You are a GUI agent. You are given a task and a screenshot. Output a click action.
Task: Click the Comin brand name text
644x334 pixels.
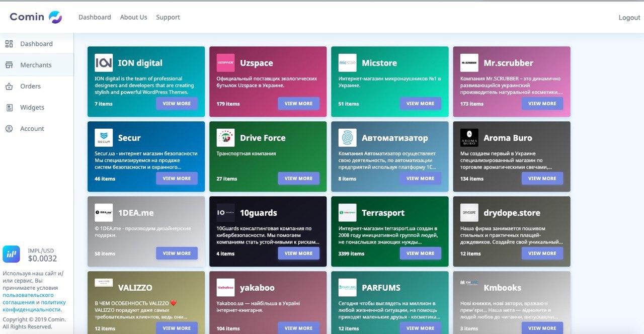pyautogui.click(x=27, y=17)
